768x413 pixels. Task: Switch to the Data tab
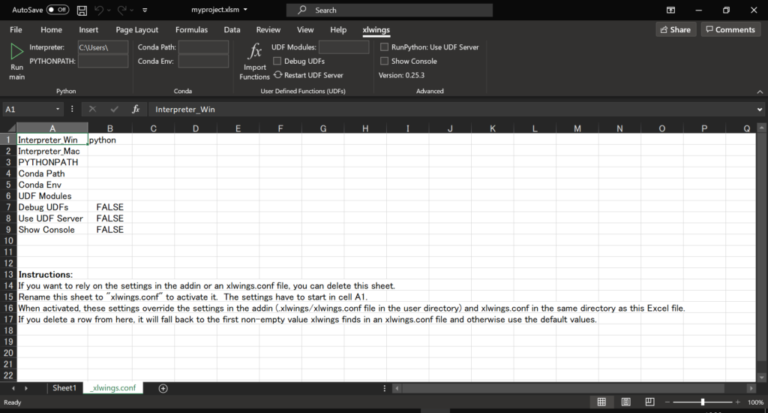coord(232,29)
